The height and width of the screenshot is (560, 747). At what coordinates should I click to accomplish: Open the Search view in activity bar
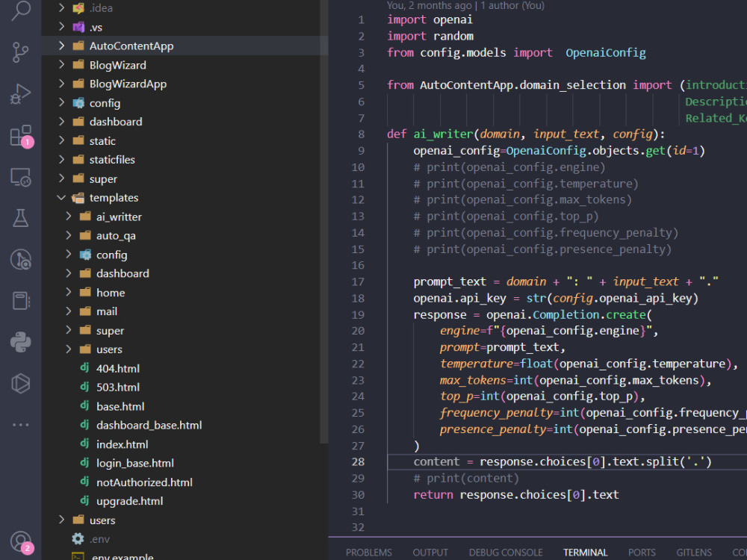[x=20, y=10]
